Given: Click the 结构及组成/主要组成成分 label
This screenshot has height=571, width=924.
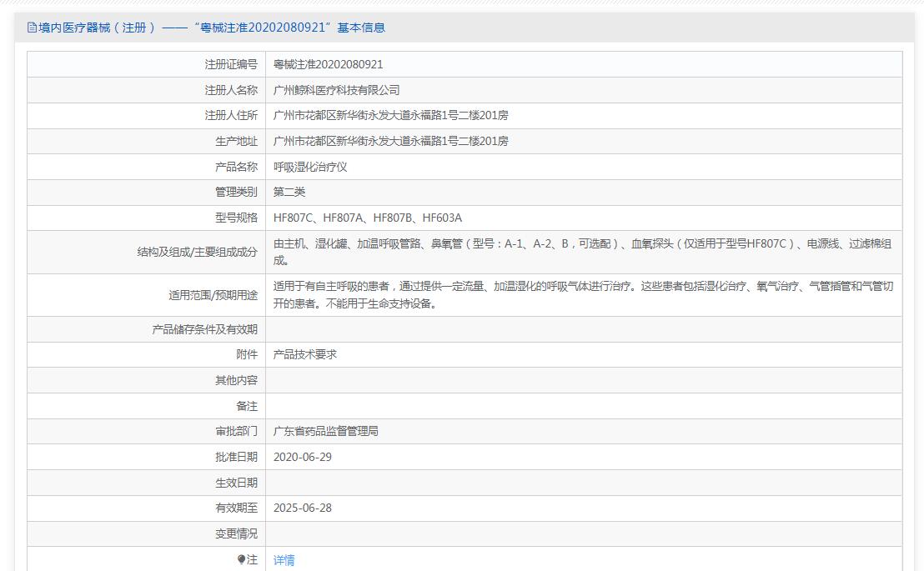Looking at the screenshot, I should coord(198,253).
